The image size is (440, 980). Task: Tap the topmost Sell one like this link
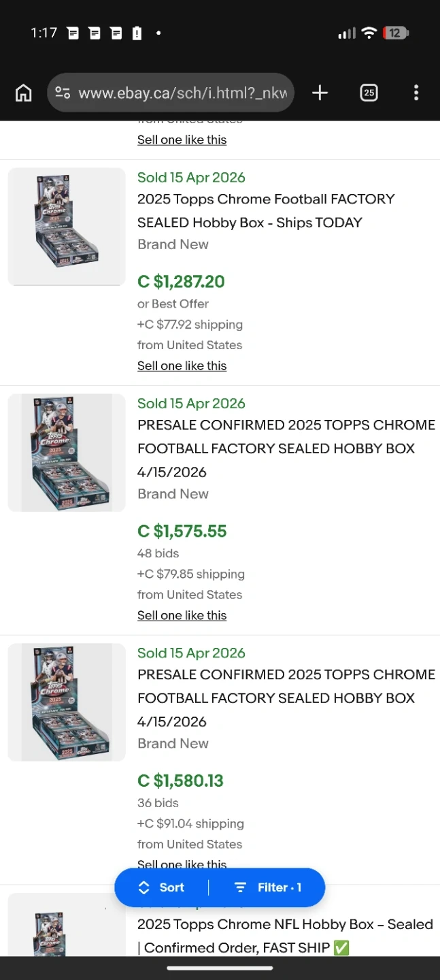pos(182,140)
